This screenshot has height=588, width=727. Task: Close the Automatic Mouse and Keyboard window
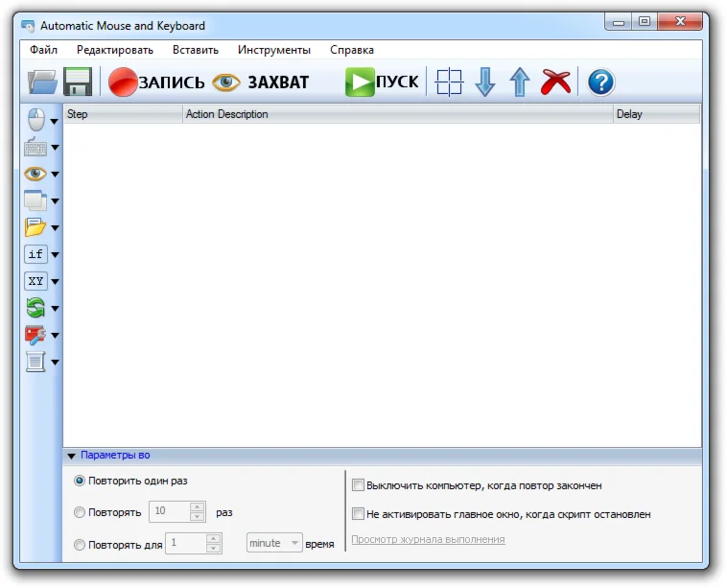click(x=680, y=22)
